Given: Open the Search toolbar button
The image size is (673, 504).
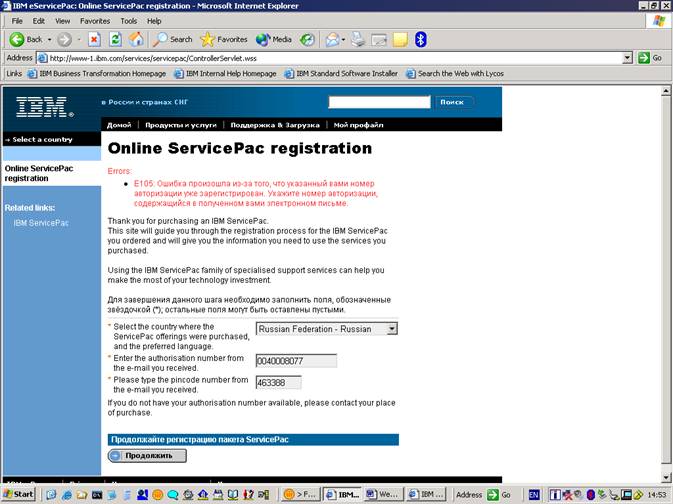Looking at the screenshot, I should point(173,39).
